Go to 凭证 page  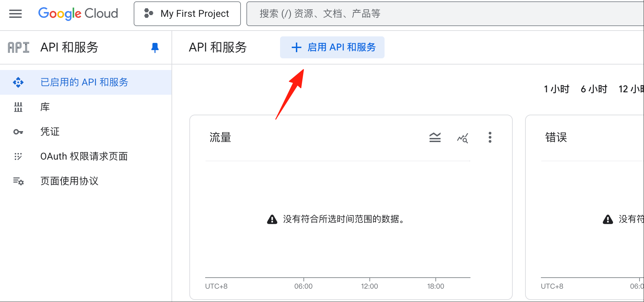(x=86, y=132)
